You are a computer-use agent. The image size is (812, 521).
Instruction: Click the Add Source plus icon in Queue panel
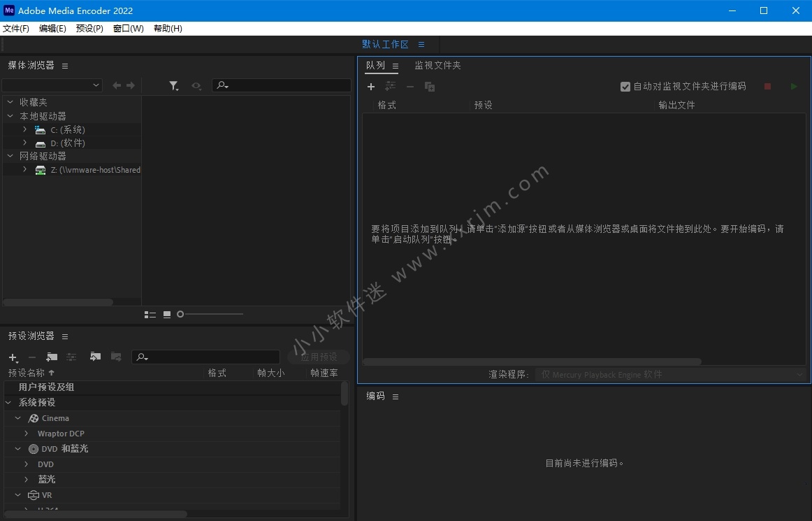[x=371, y=87]
